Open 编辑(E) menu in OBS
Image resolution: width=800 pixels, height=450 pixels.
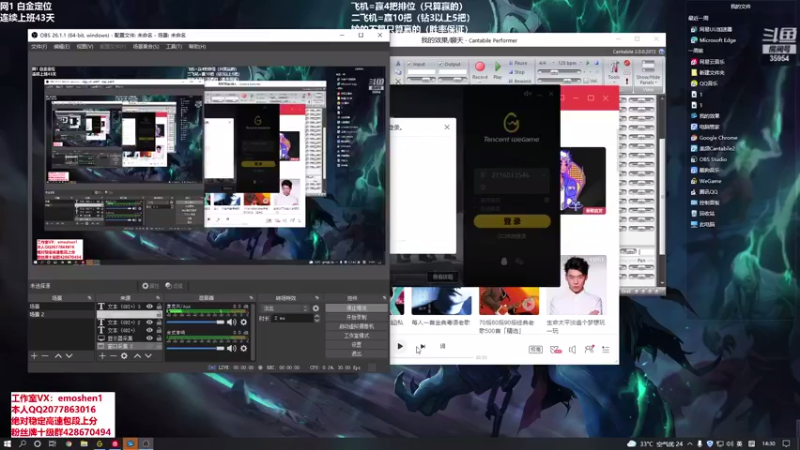click(62, 46)
